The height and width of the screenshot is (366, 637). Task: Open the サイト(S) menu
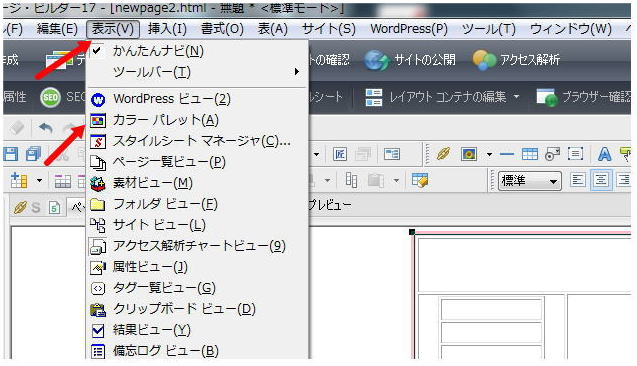tap(329, 29)
